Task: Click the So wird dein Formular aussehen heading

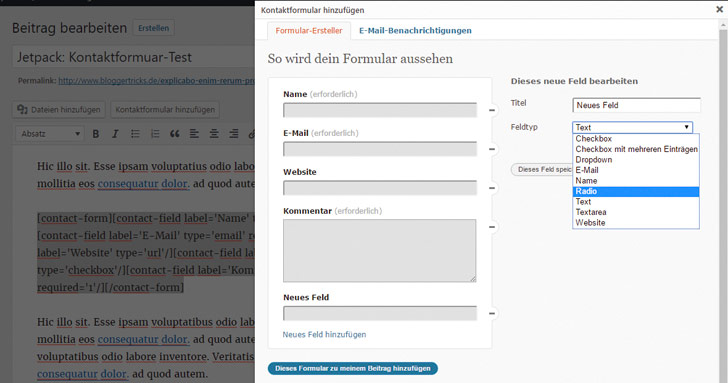Action: tap(360, 59)
